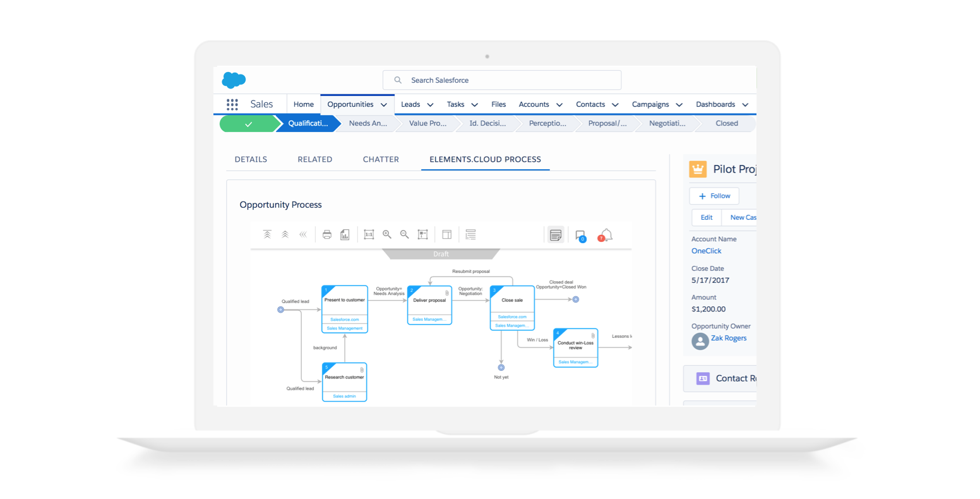The height and width of the screenshot is (499, 980).
Task: Go up one level double-chevron icon
Action: point(285,234)
